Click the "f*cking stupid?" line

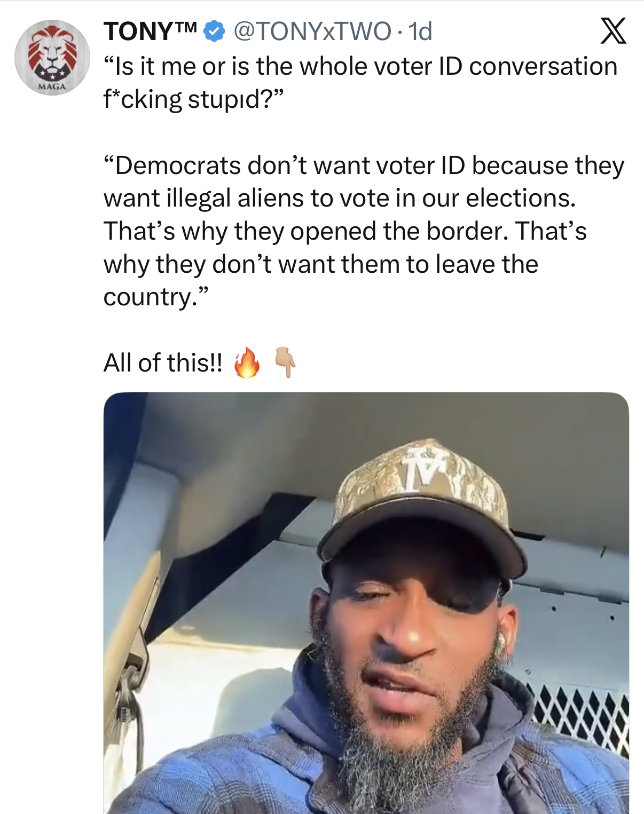193,99
